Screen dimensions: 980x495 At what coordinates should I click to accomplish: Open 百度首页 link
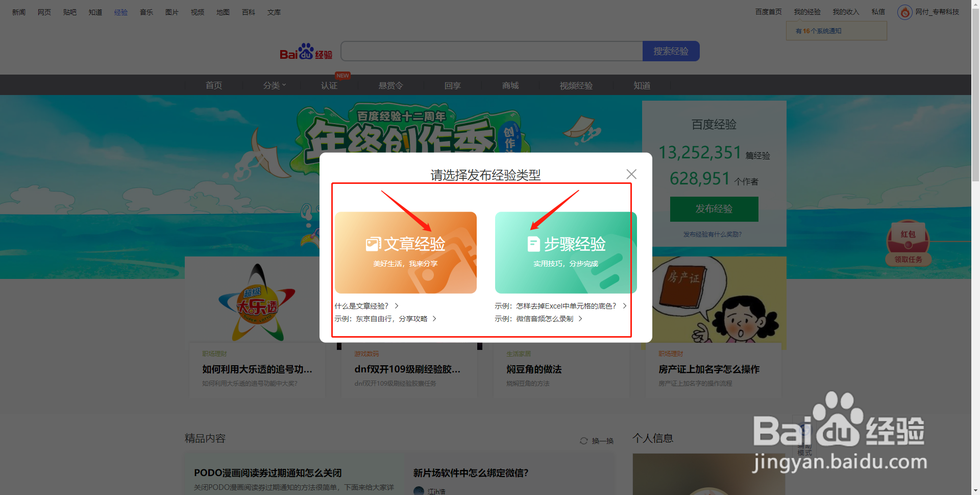(769, 12)
